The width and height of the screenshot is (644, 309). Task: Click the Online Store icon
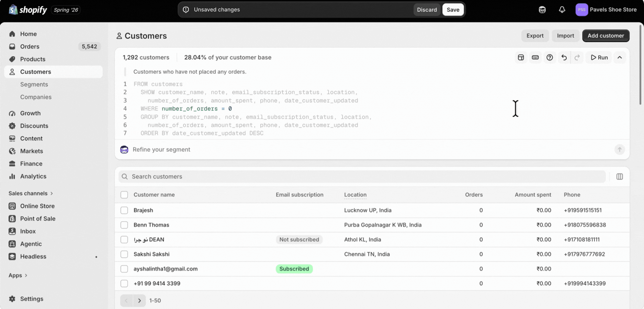point(12,206)
